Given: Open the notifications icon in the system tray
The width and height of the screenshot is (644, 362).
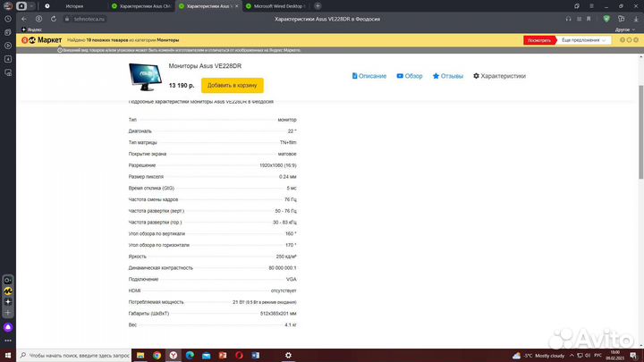Looking at the screenshot, I should (634, 356).
